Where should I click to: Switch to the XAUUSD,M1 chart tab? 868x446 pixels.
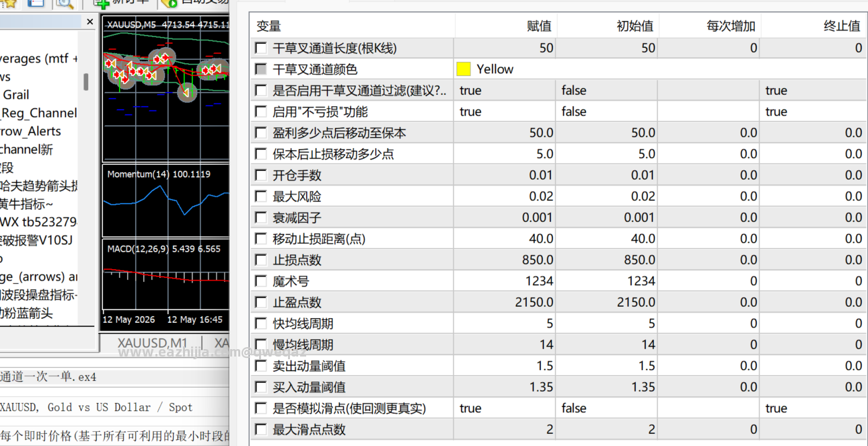152,342
